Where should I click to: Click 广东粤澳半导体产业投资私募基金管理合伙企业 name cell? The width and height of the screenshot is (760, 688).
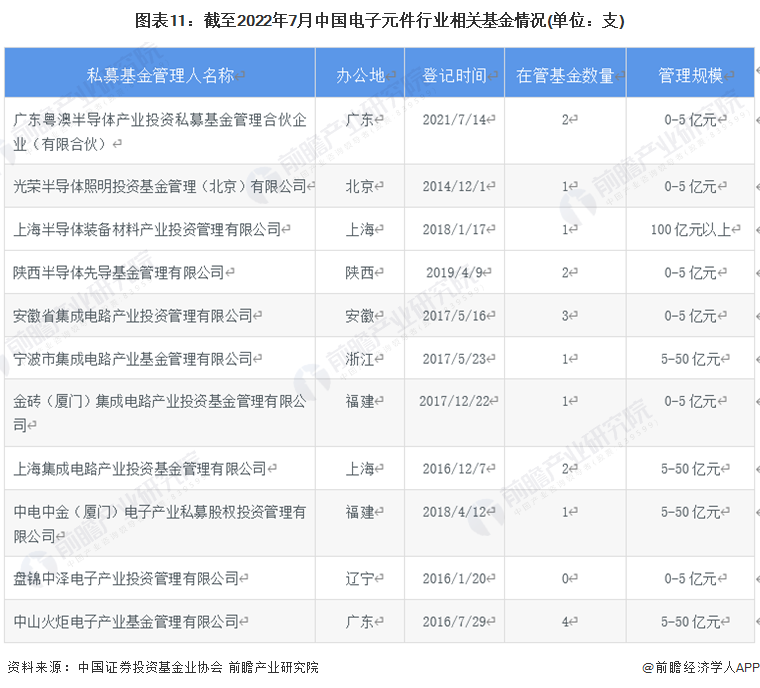160,131
